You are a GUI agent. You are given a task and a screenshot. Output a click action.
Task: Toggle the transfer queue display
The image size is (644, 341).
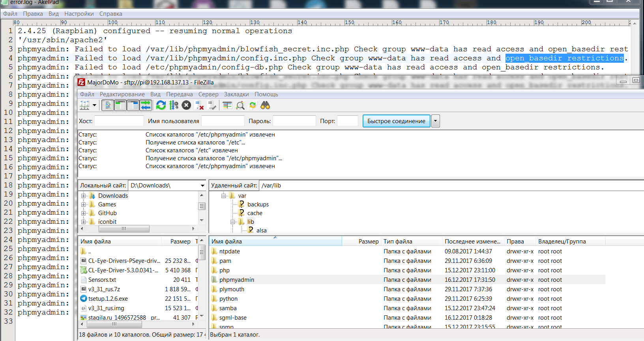click(x=146, y=105)
